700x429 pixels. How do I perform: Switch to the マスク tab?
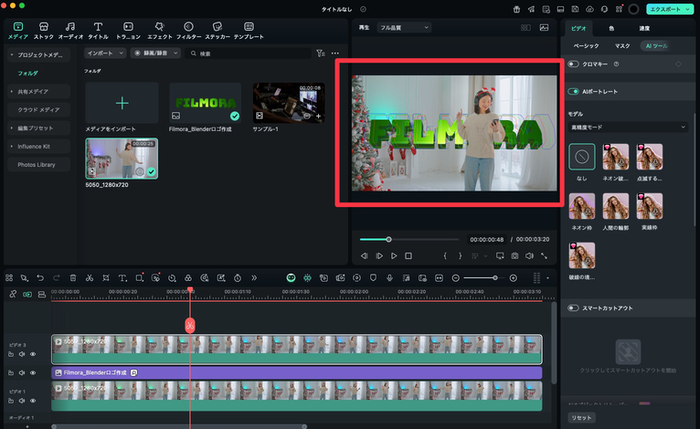[622, 46]
